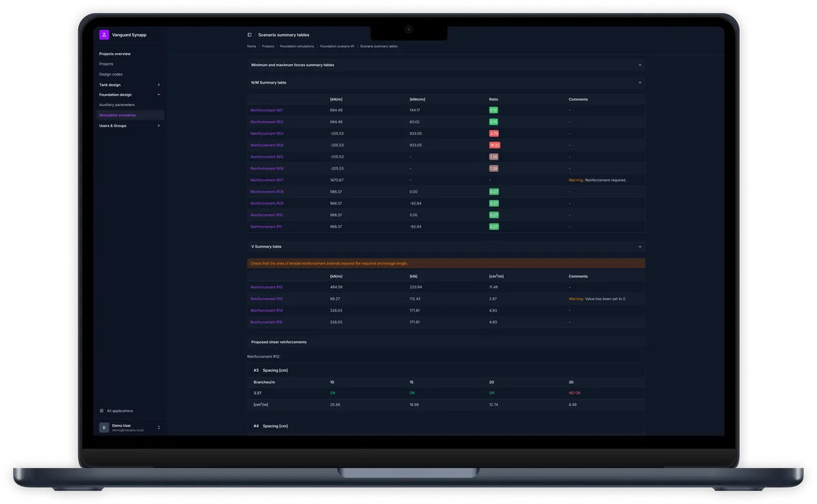Open Reinforcement R15 link
Screen dimensions: 817x504
coord(266,322)
